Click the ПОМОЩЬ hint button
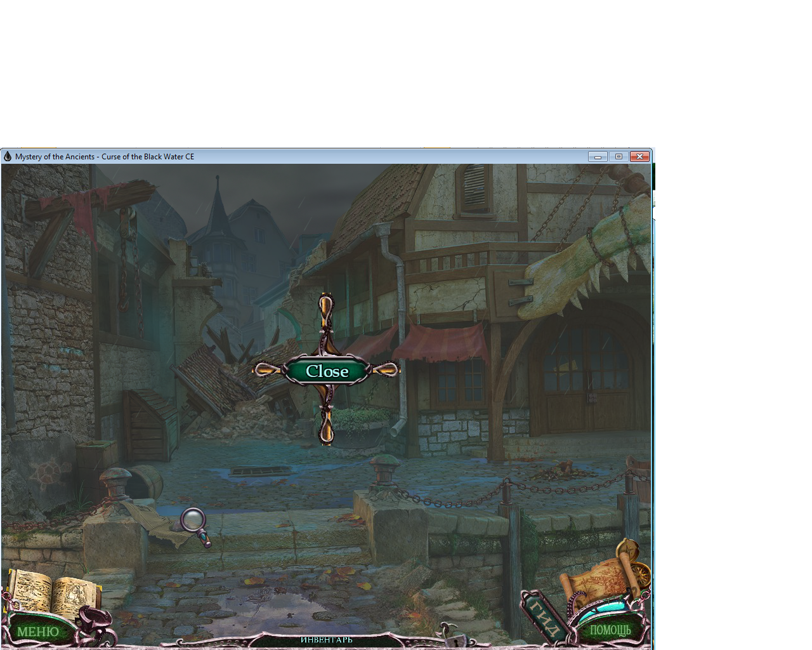 point(610,630)
